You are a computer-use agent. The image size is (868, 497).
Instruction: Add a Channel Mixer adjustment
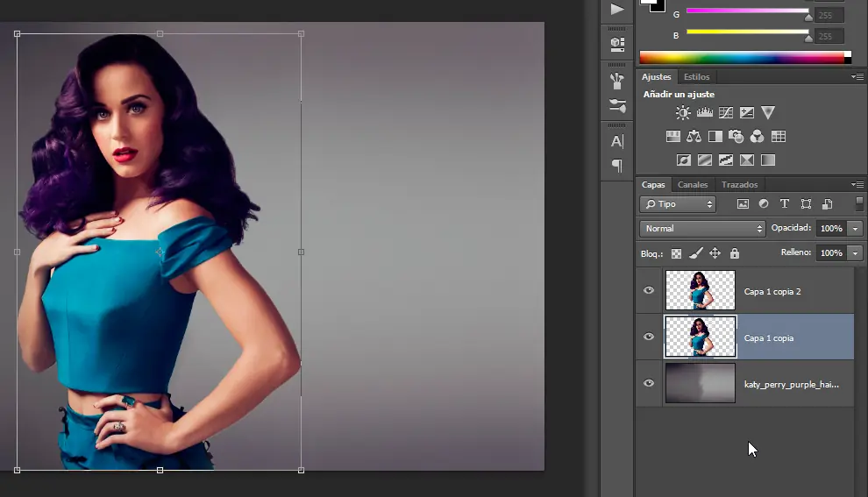pos(757,136)
